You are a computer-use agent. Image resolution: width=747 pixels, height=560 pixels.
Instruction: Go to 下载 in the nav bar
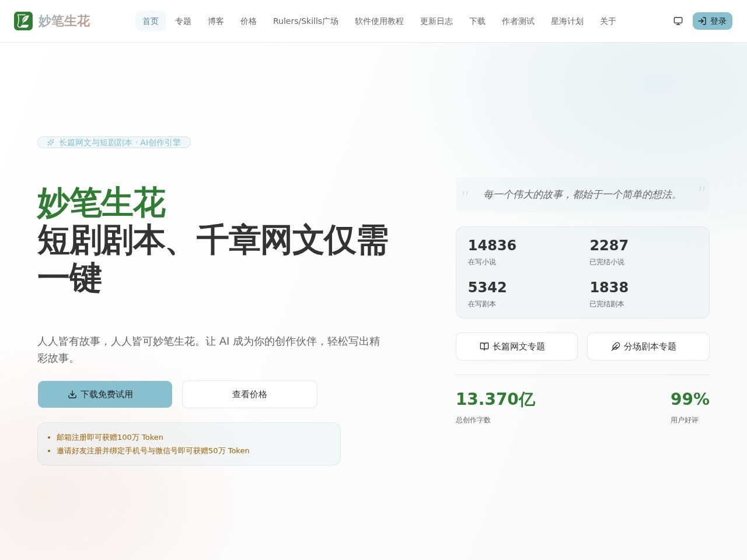point(477,21)
